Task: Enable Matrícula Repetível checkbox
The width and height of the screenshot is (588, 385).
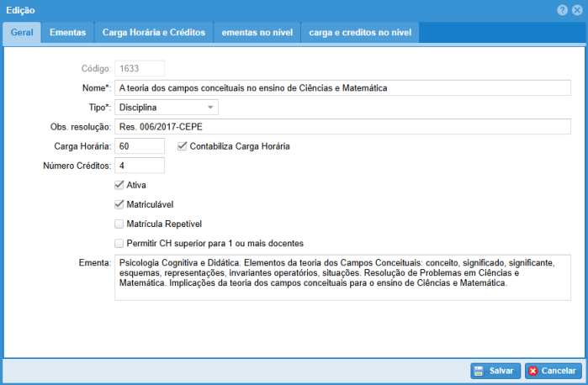Action: [119, 224]
